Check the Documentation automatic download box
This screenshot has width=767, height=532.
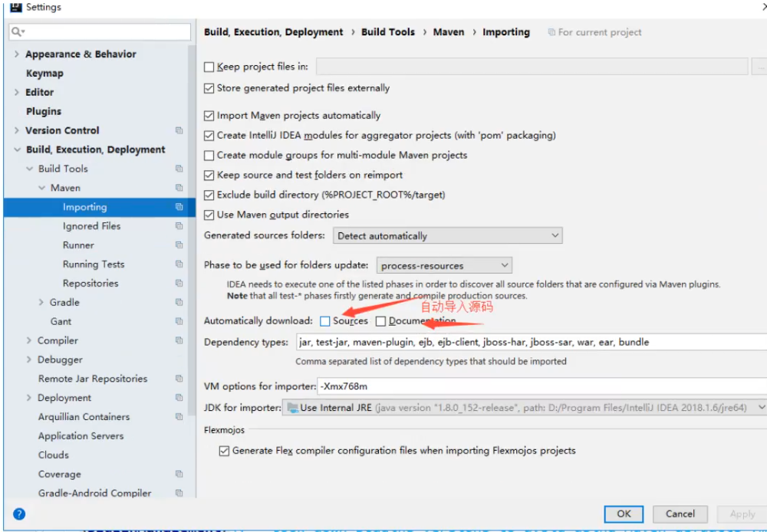tap(380, 321)
